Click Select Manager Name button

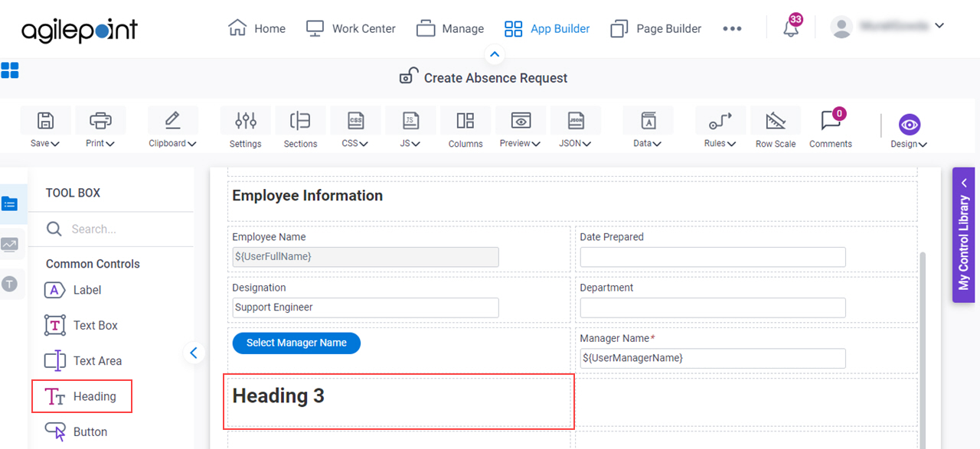296,343
